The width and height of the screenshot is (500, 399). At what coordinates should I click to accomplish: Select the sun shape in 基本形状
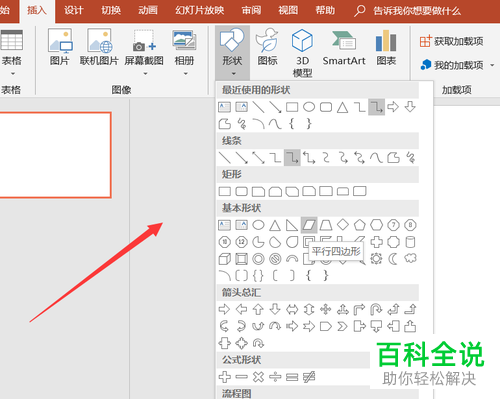coord(376,259)
